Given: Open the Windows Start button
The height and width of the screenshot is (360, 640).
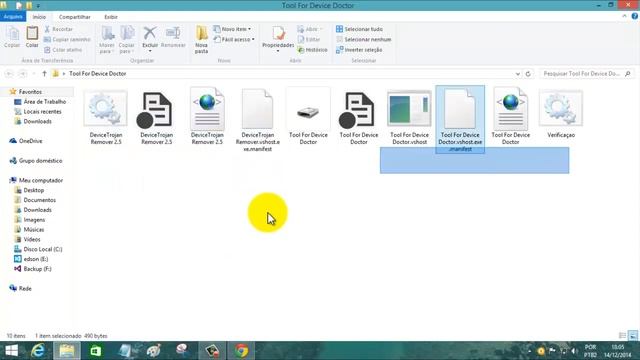Looking at the screenshot, I should (11, 351).
